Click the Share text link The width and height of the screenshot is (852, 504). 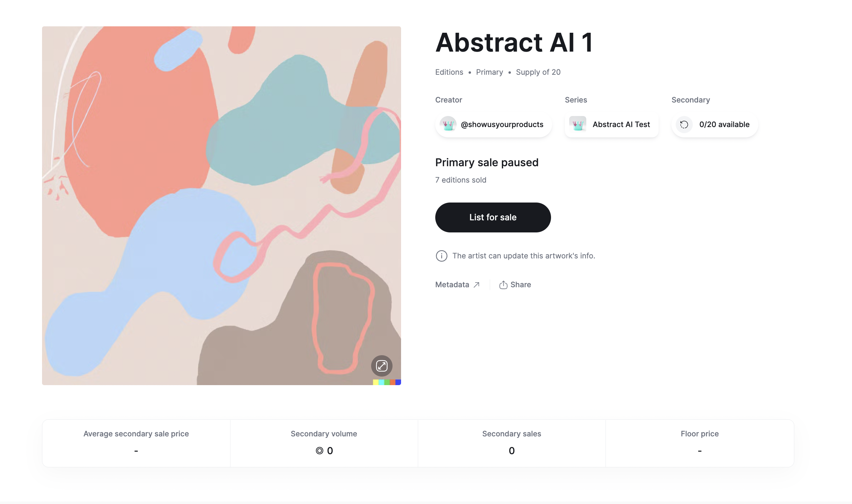click(520, 285)
